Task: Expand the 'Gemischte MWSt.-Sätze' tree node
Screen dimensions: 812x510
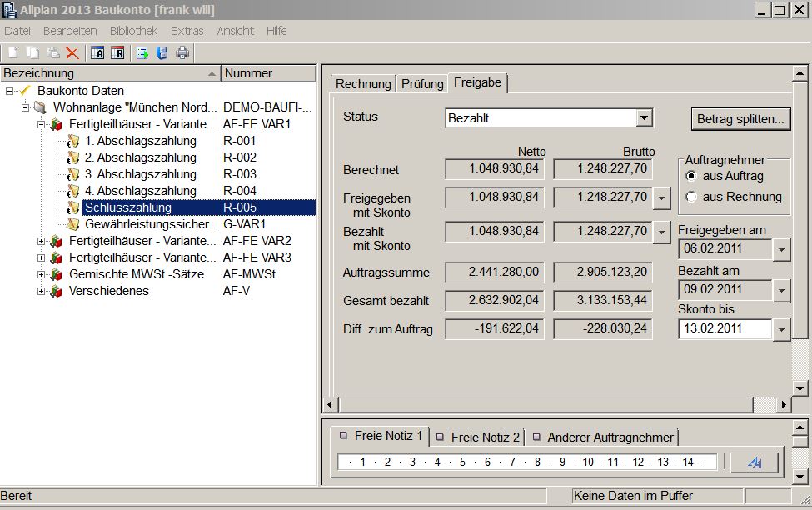Action: pyautogui.click(x=42, y=274)
